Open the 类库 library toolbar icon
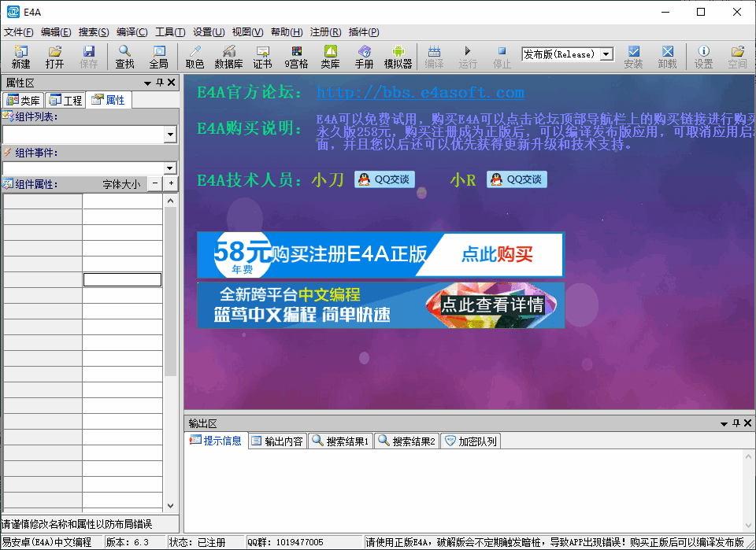This screenshot has width=756, height=550. (x=330, y=57)
